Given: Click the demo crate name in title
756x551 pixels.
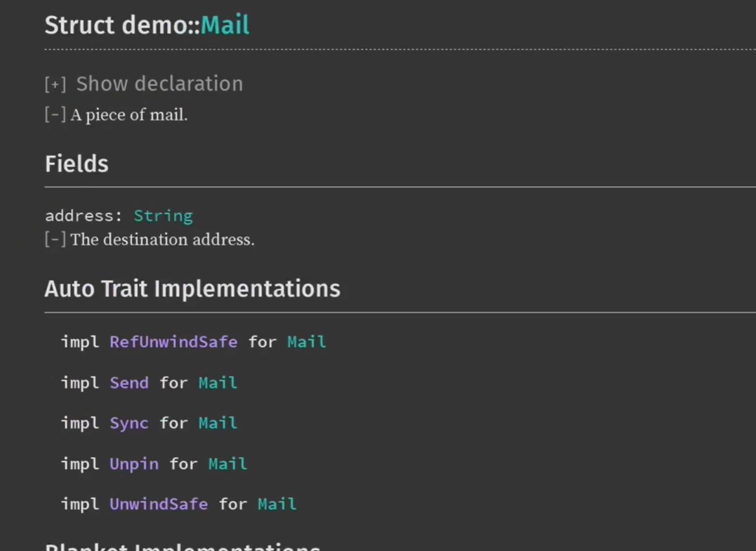Looking at the screenshot, I should point(168,25).
